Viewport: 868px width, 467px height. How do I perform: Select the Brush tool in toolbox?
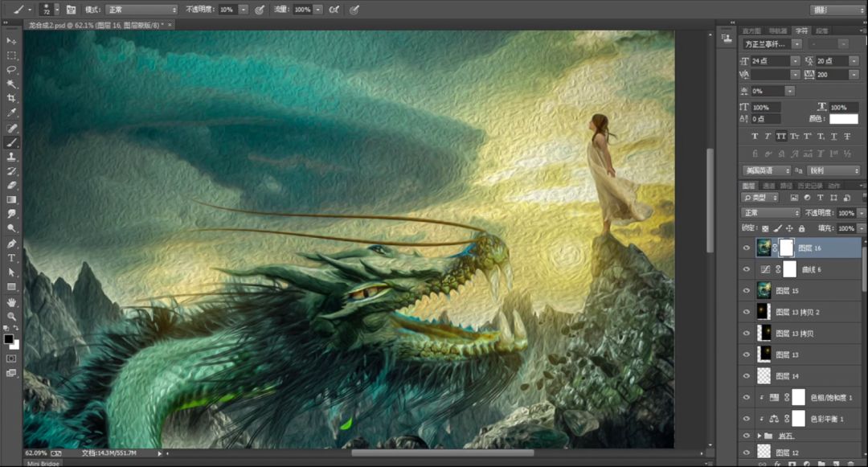11,142
